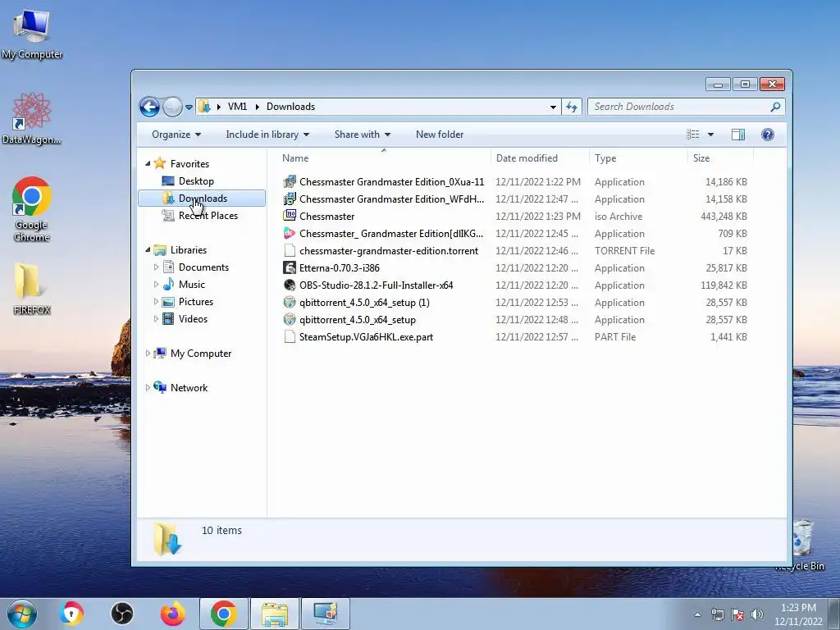
Task: Select the qbittorrent_4.5.0_x64_setup file name
Action: [358, 320]
